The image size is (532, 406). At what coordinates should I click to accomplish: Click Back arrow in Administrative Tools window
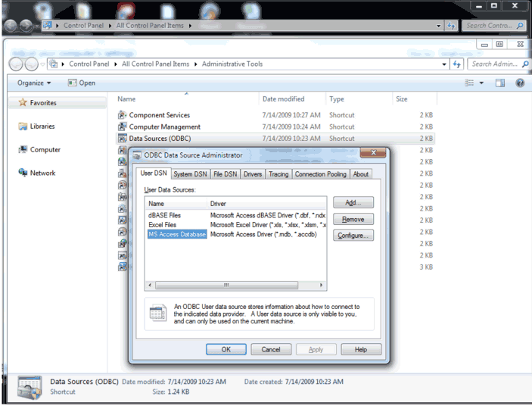point(16,64)
